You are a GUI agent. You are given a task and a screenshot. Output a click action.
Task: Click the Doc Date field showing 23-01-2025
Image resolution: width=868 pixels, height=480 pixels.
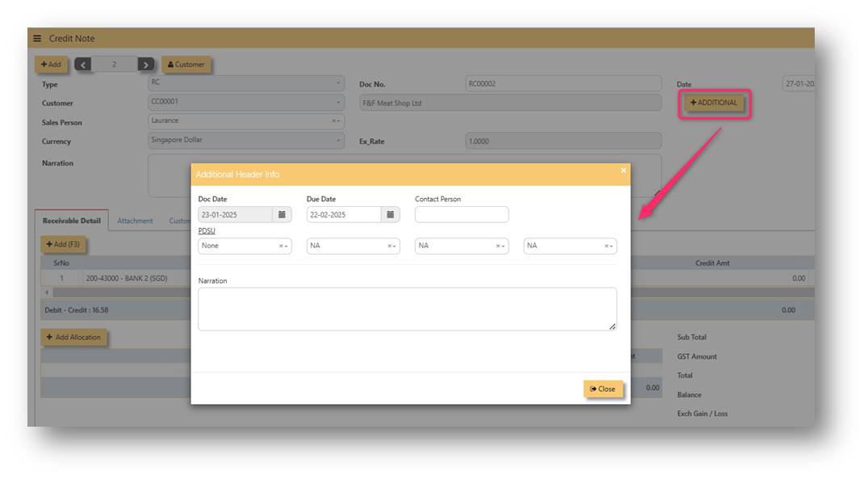(x=235, y=214)
